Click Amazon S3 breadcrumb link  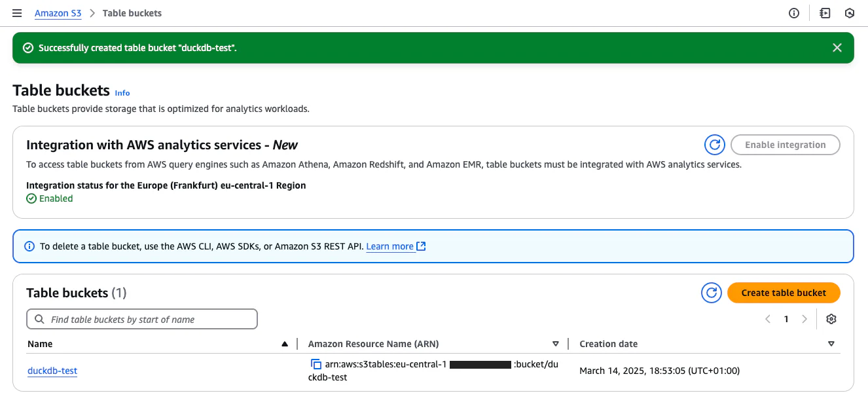(58, 13)
